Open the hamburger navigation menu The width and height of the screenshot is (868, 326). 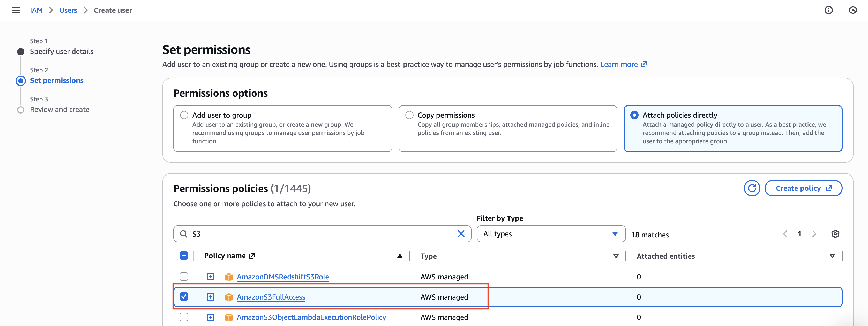(x=16, y=10)
